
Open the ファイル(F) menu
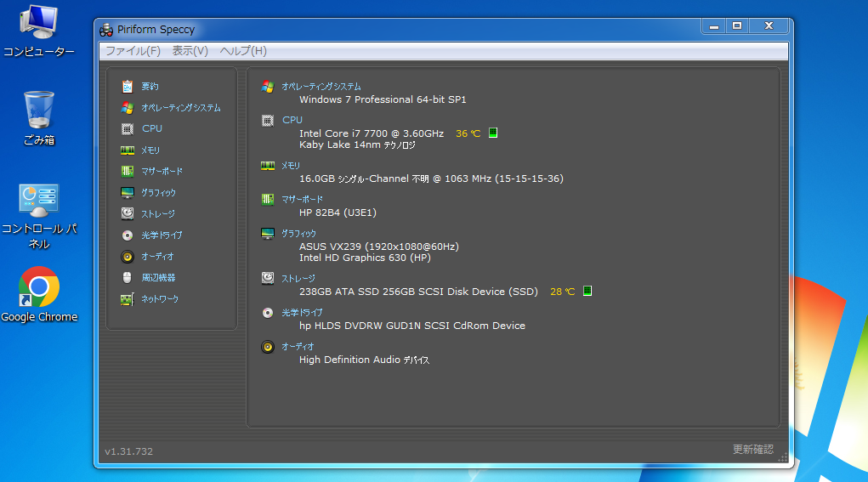[x=133, y=51]
